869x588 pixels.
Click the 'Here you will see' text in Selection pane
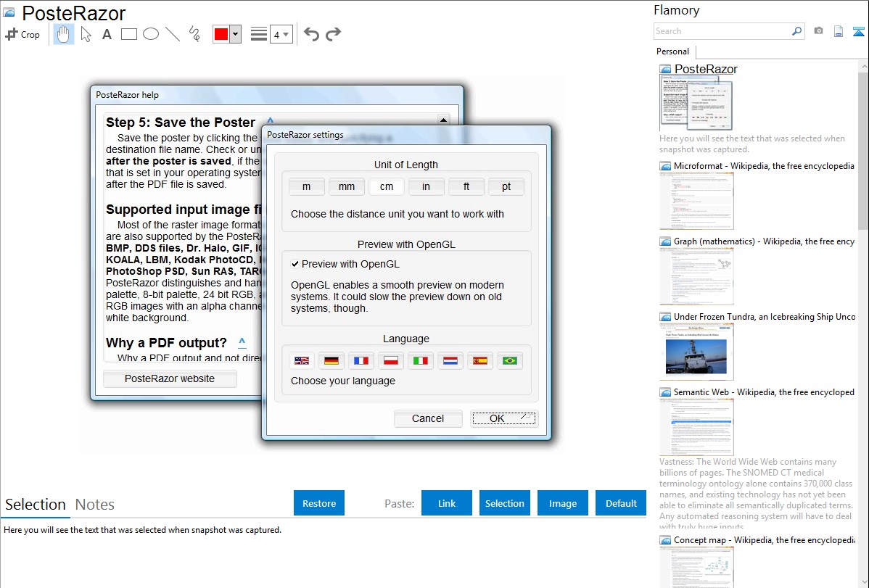coord(142,530)
